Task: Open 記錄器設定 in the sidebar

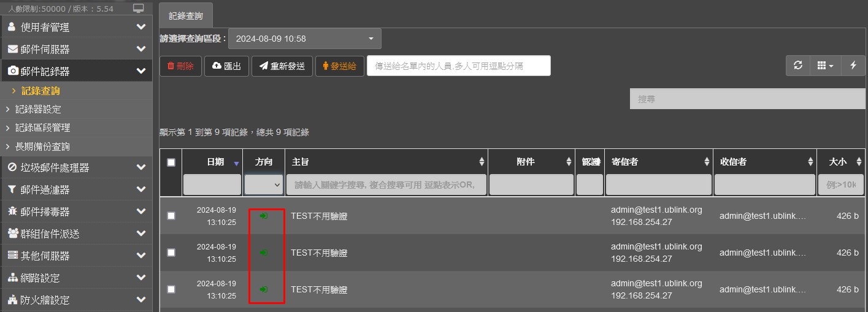Action: coord(38,109)
